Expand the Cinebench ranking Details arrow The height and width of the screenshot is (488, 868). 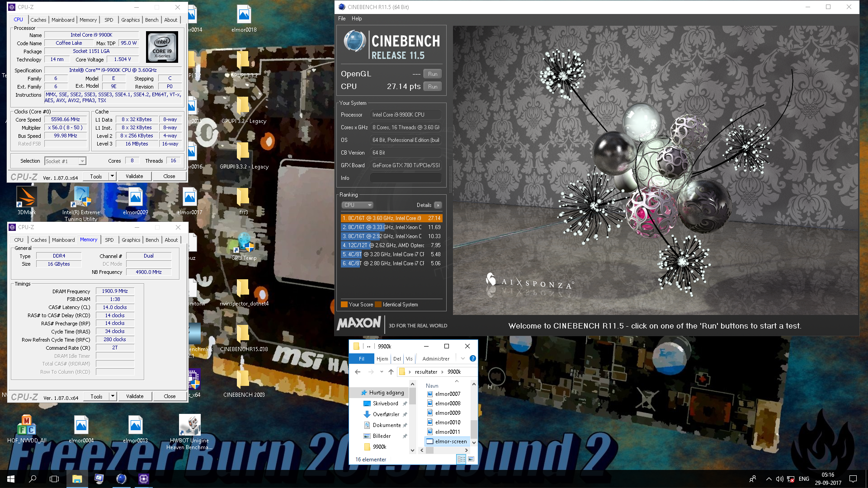click(438, 205)
